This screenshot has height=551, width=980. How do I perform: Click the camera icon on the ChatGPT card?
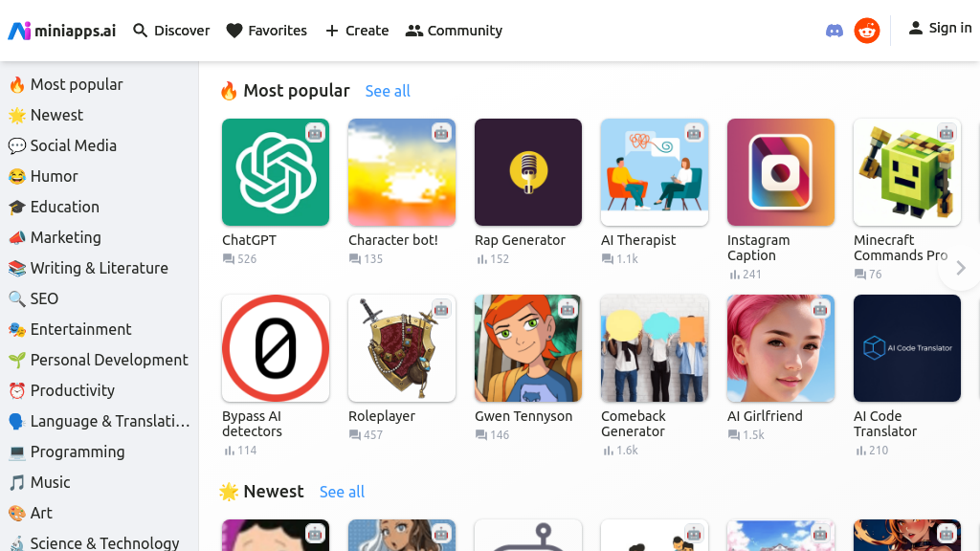point(315,134)
